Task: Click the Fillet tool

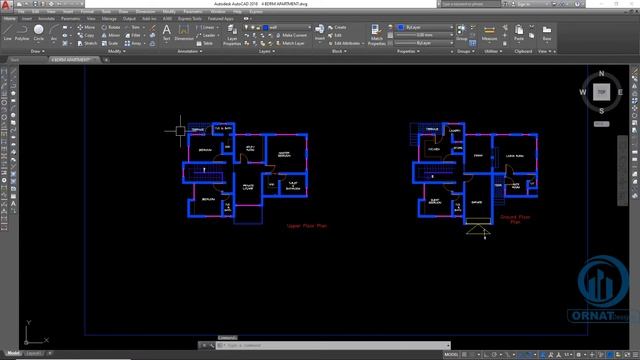Action: point(133,35)
